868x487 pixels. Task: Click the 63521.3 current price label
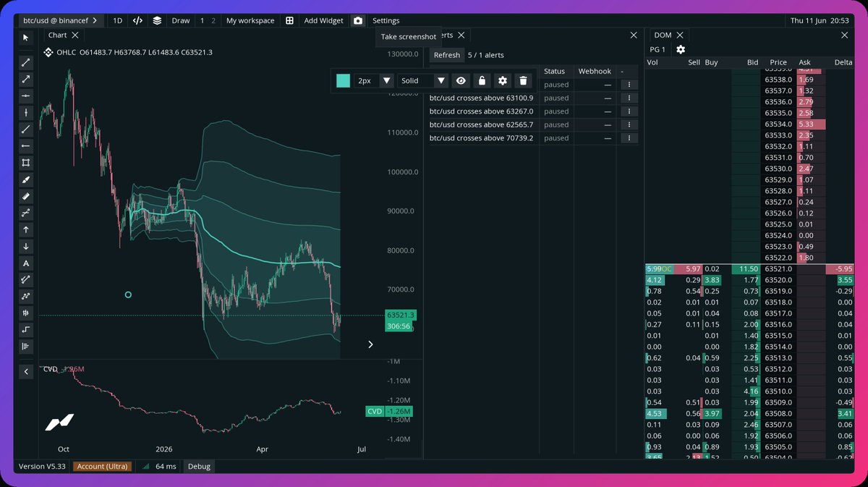pos(400,316)
